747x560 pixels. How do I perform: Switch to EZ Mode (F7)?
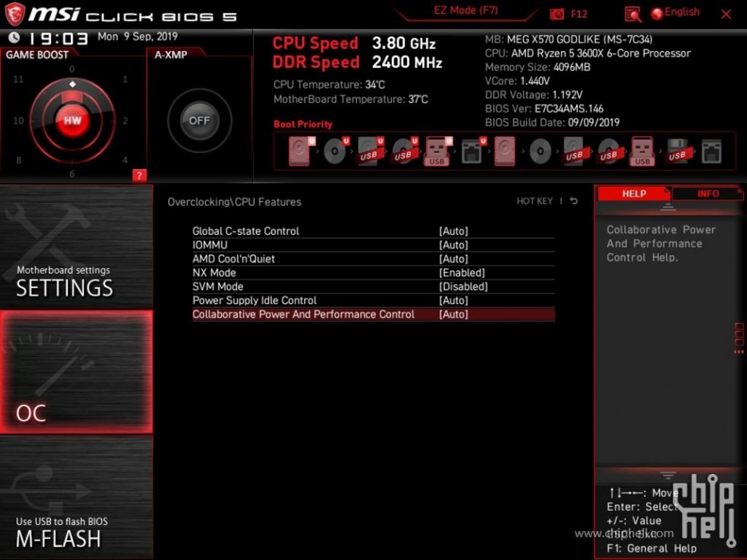click(x=466, y=10)
